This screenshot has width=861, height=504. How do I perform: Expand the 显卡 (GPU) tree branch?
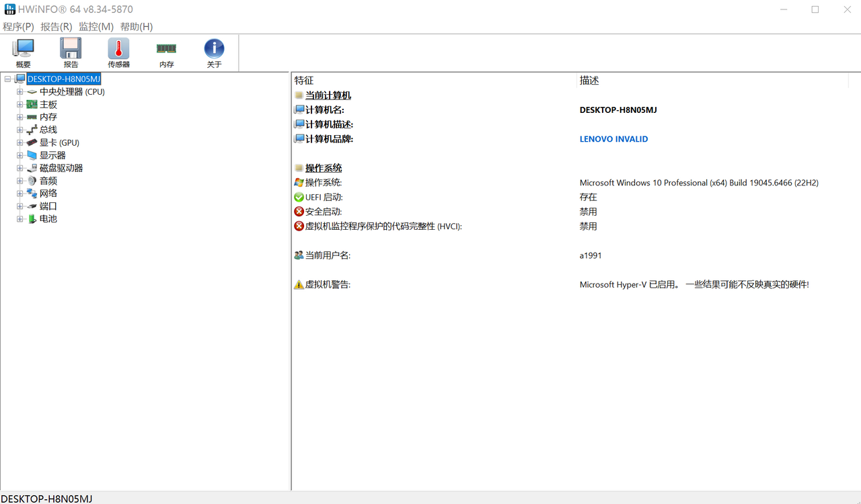(20, 142)
